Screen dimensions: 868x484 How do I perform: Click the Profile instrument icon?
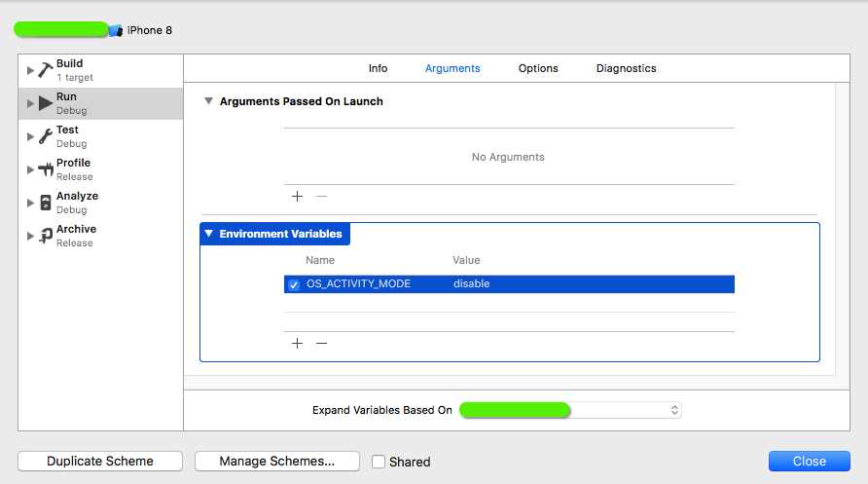pyautogui.click(x=46, y=169)
